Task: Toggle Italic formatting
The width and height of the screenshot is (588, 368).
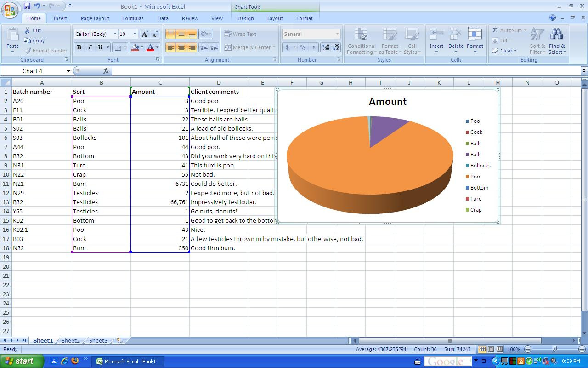Action: point(90,47)
